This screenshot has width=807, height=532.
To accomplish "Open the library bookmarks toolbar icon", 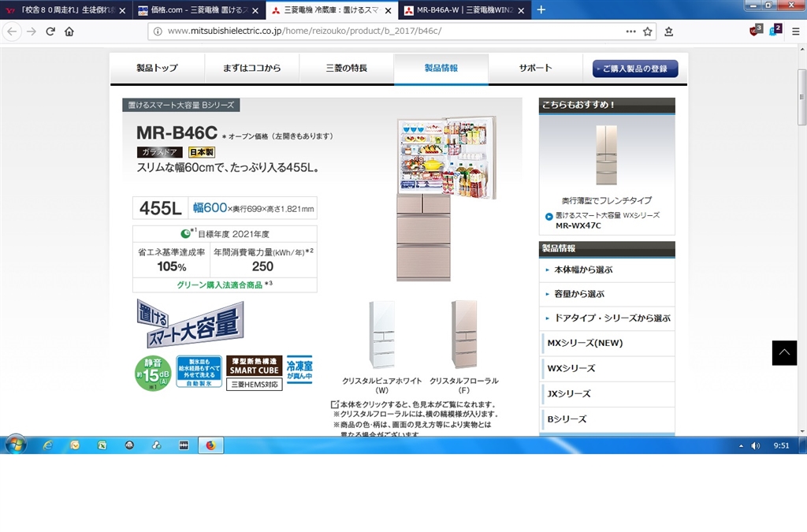I will (x=668, y=32).
